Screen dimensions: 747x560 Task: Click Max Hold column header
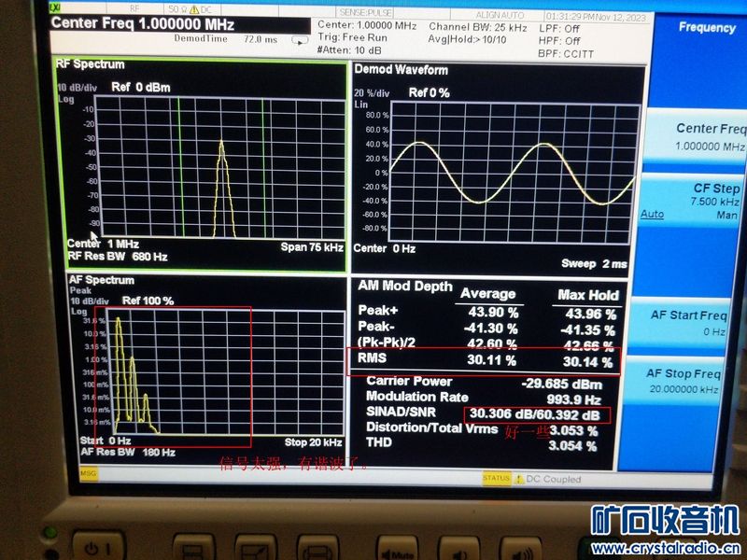pos(588,295)
